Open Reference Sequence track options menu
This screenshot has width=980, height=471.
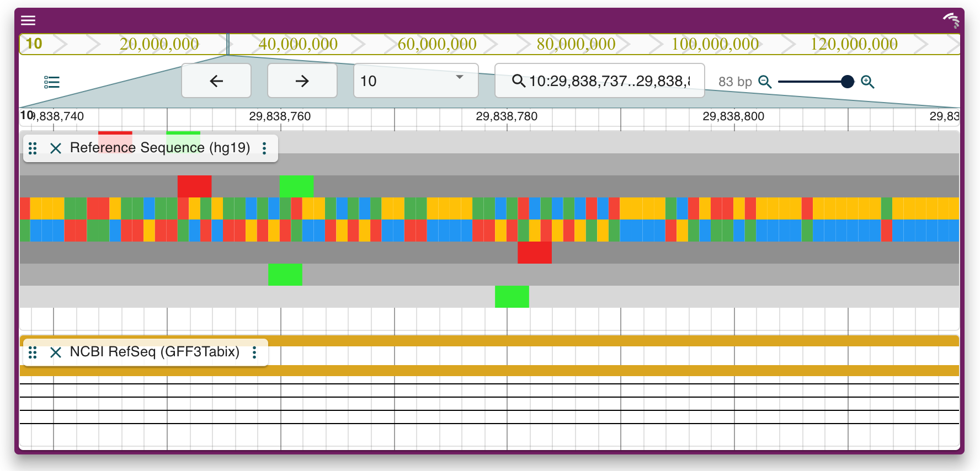coord(264,148)
